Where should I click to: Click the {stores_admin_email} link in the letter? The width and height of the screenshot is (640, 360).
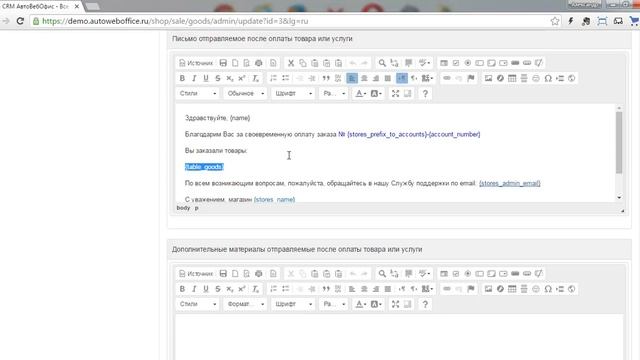pos(510,183)
